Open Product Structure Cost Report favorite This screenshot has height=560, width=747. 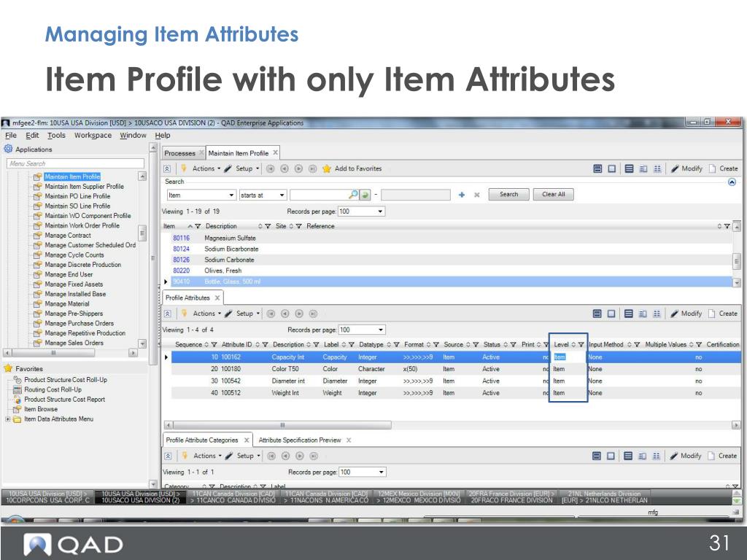[x=64, y=400]
